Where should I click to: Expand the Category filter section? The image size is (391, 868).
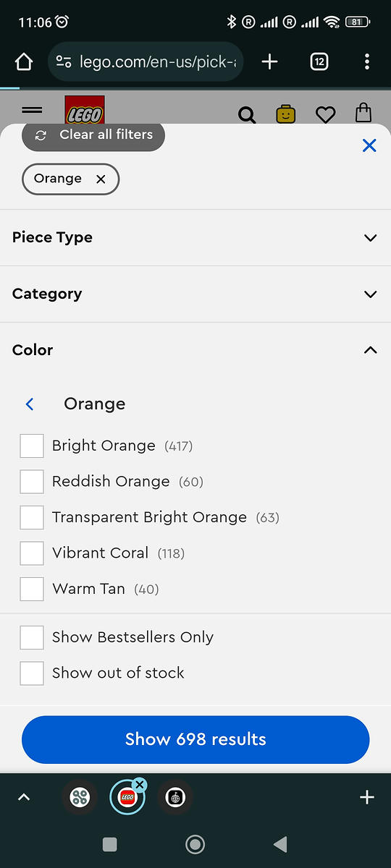click(195, 294)
